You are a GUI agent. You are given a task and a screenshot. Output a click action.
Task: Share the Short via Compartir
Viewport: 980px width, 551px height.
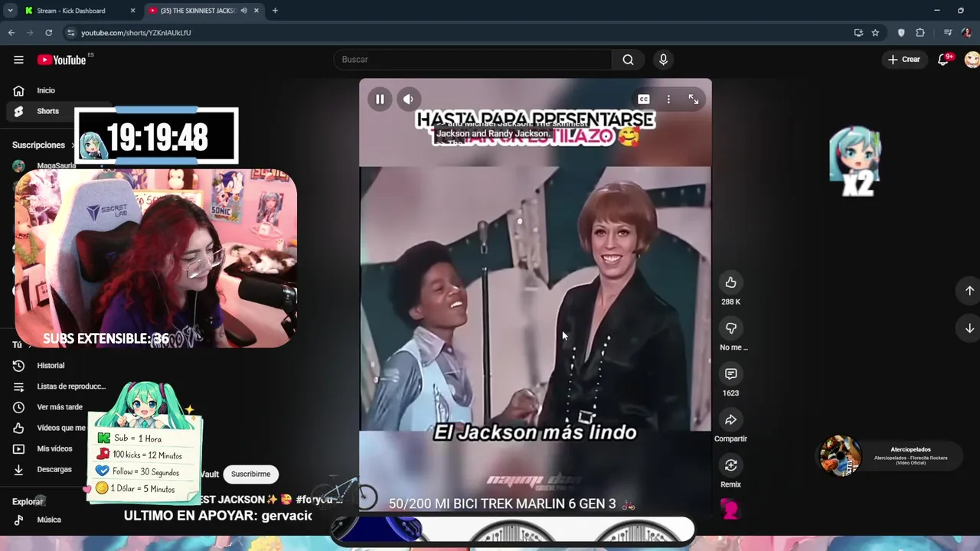point(730,419)
